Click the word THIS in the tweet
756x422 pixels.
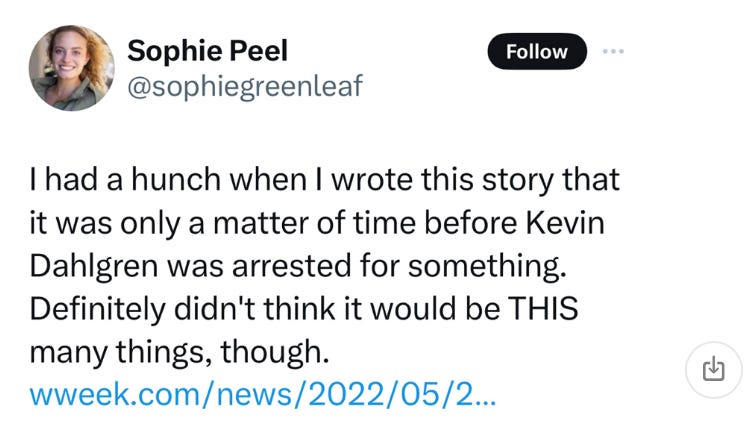pos(543,309)
